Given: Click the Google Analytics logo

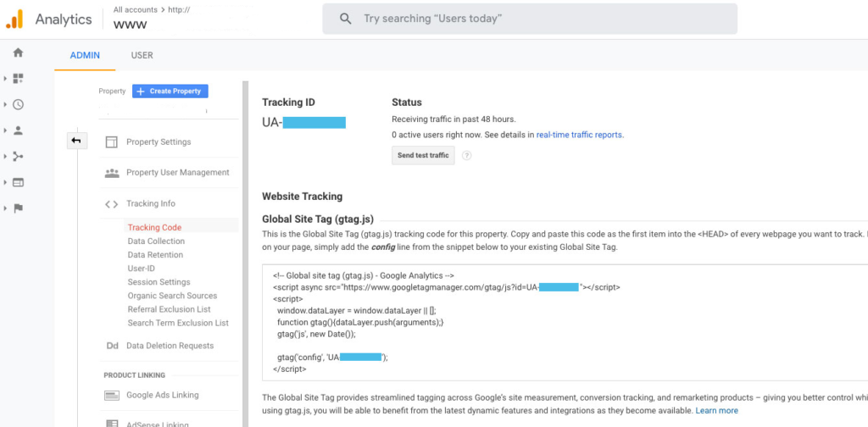Looking at the screenshot, I should 14,19.
